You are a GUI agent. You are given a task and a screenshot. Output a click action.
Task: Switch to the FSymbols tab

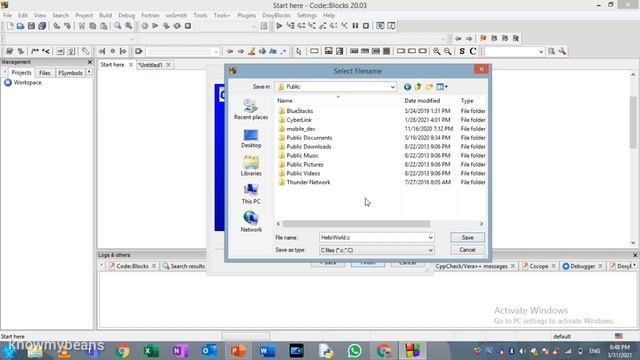pyautogui.click(x=70, y=73)
